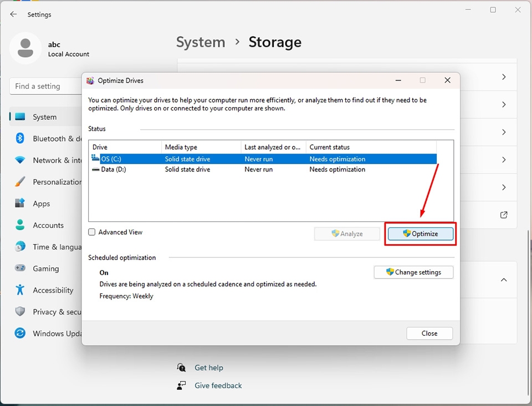Image resolution: width=532 pixels, height=406 pixels.
Task: Open the fifth Storage row chevron
Action: pos(504,187)
